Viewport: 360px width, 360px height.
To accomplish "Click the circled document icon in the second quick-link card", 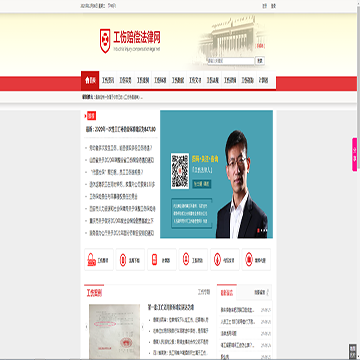I will pyautogui.click(x=123, y=259).
